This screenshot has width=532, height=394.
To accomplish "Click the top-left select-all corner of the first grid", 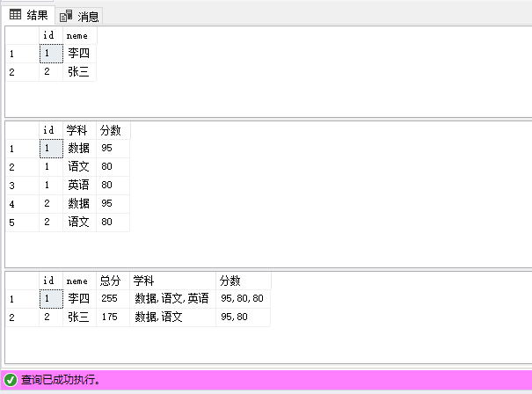I will point(22,35).
